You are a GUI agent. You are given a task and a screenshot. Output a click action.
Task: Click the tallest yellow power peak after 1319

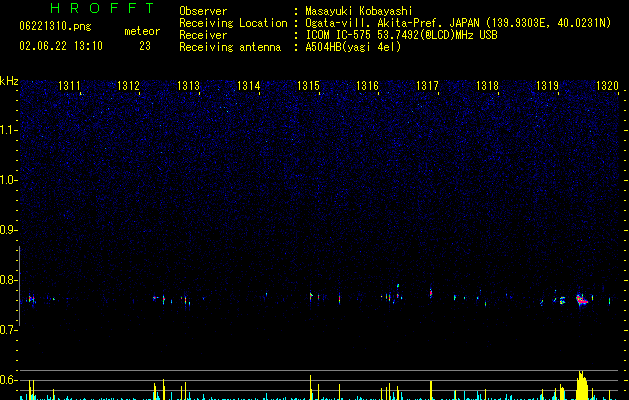coord(582,385)
